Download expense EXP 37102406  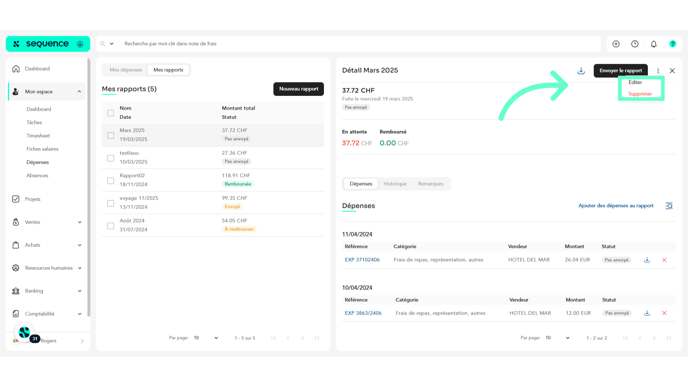[647, 260]
